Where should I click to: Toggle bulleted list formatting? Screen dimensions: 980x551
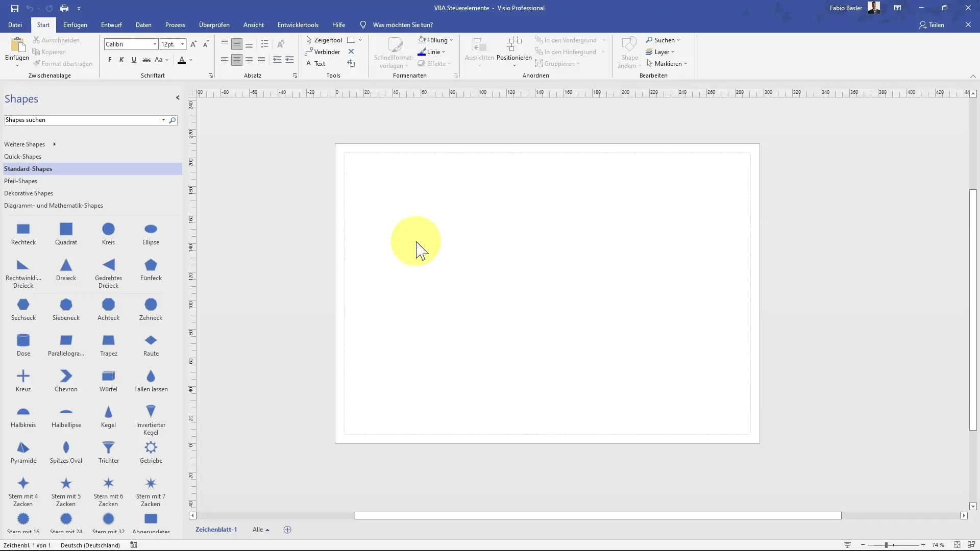[264, 44]
